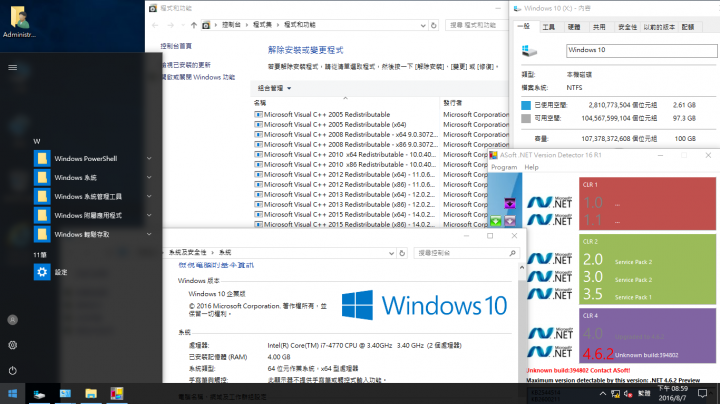
Task: Open the network tray icon
Action: tap(615, 394)
